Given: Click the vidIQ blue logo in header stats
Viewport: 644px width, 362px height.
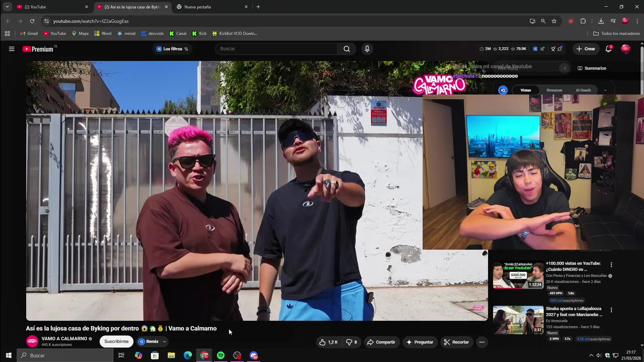Looking at the screenshot, I should pyautogui.click(x=535, y=49).
